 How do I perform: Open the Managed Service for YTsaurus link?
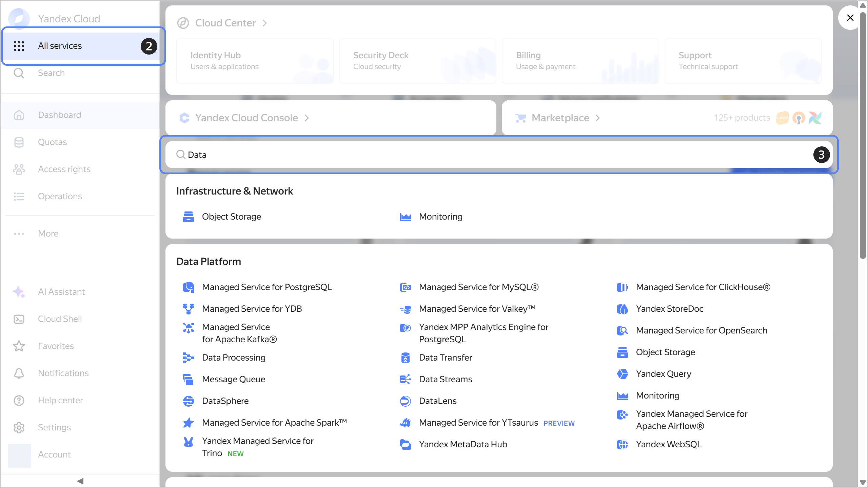pyautogui.click(x=478, y=423)
